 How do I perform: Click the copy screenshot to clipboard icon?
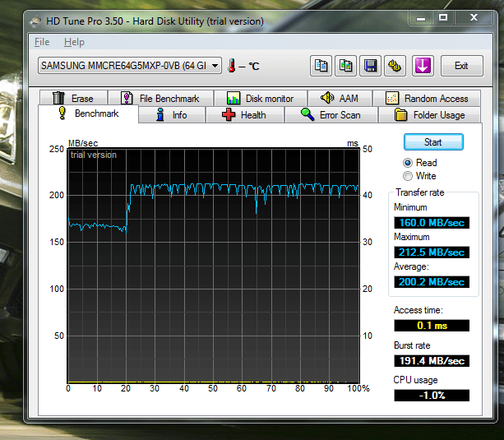345,66
